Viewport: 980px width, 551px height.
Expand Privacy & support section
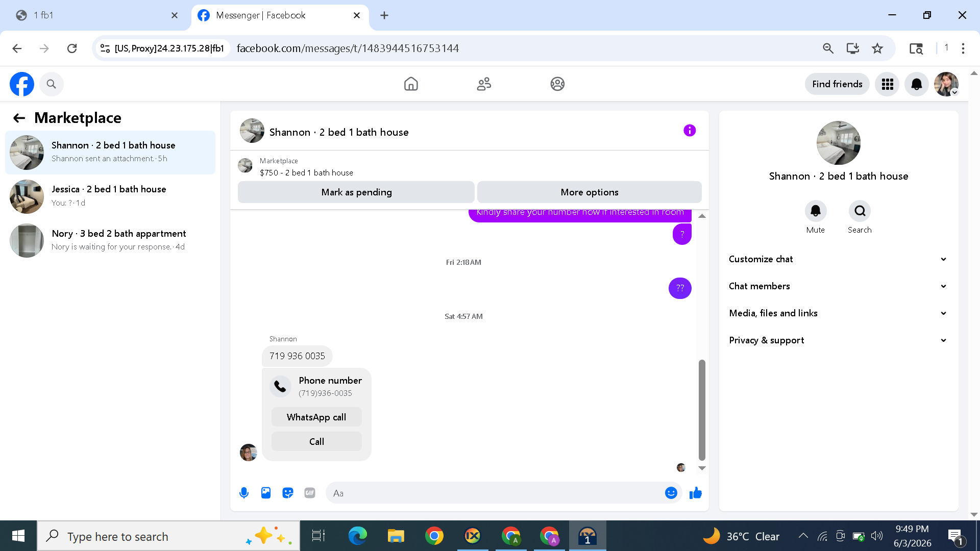[x=838, y=340]
